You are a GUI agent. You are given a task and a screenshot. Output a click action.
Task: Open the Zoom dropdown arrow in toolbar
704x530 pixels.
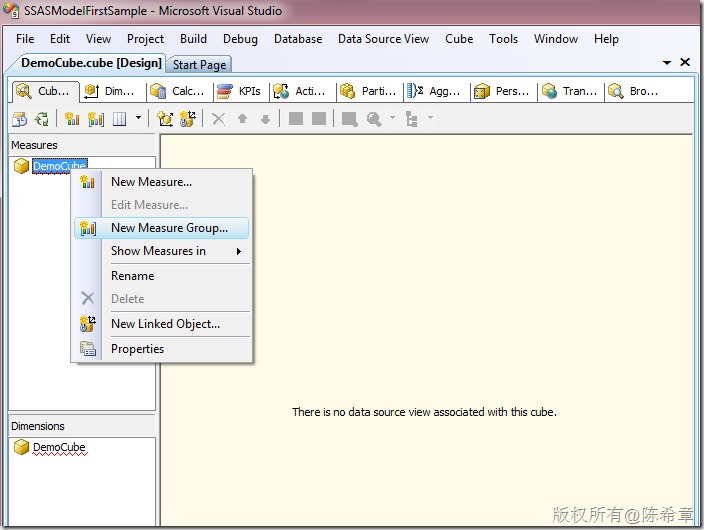[392, 118]
